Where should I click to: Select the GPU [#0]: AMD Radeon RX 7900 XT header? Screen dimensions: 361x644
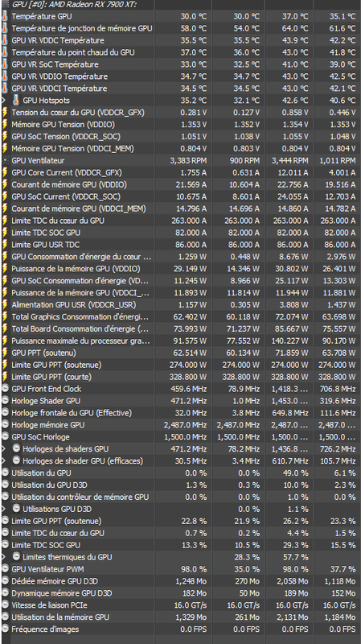74,5
